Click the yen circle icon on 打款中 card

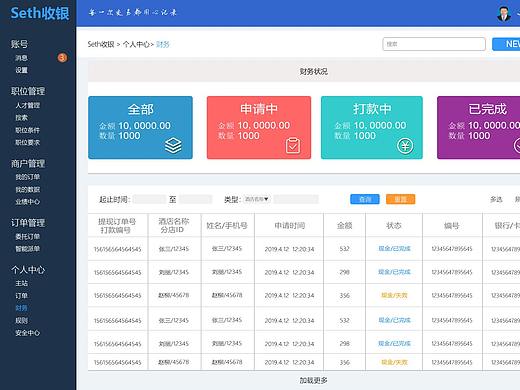point(405,146)
